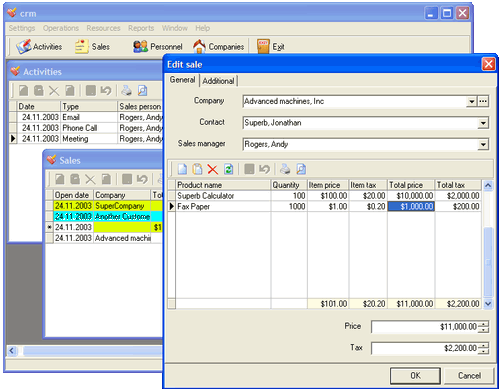This screenshot has height=390, width=500.
Task: Click items grid scroll up arrow
Action: point(488,185)
